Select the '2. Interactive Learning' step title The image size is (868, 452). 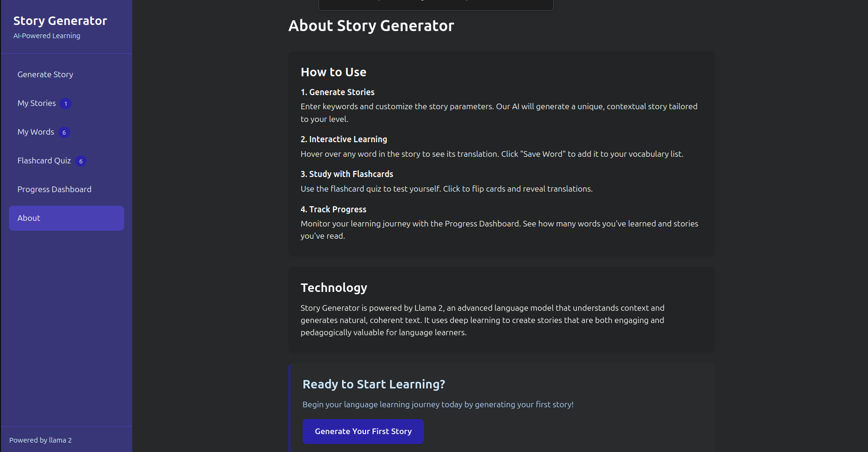click(344, 139)
